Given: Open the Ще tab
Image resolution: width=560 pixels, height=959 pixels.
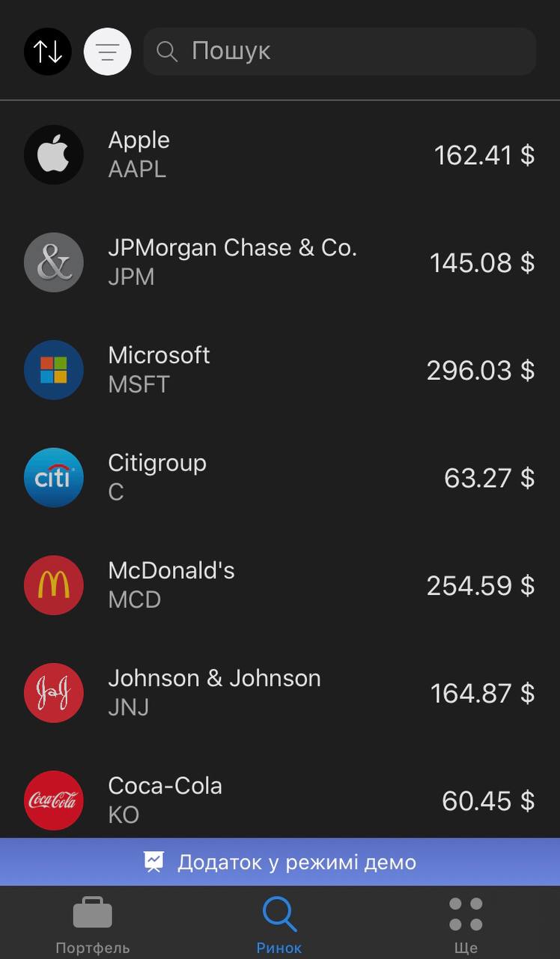Looking at the screenshot, I should 466,926.
